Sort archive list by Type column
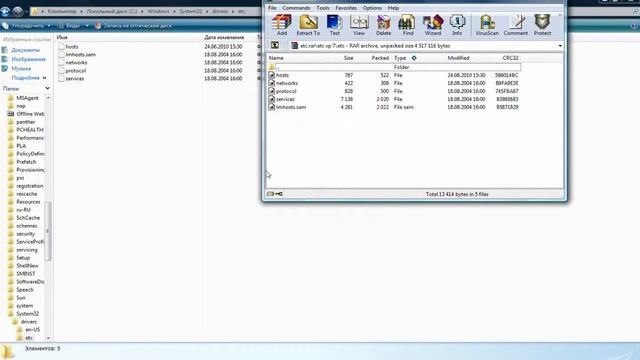 coord(400,58)
